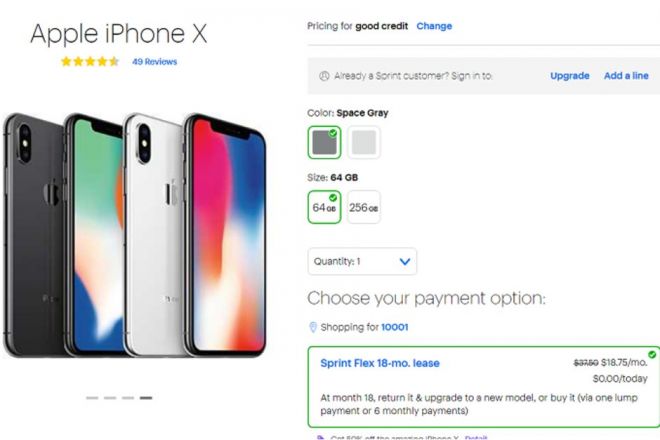Click Change next to Pricing for good credit

click(x=434, y=26)
